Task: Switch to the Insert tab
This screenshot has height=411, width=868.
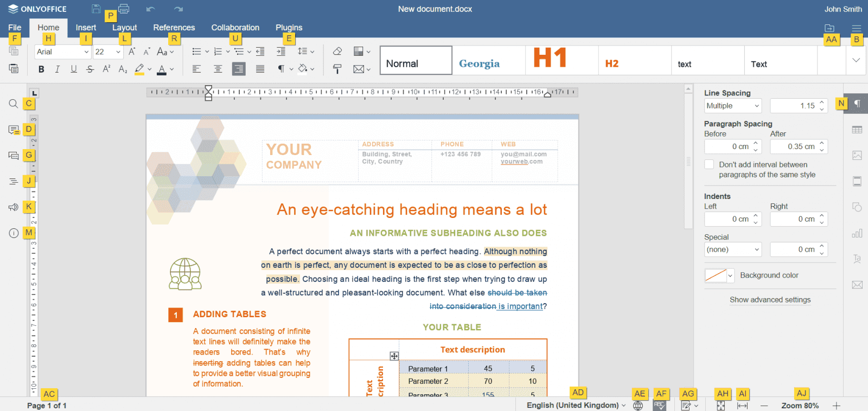Action: click(x=86, y=28)
